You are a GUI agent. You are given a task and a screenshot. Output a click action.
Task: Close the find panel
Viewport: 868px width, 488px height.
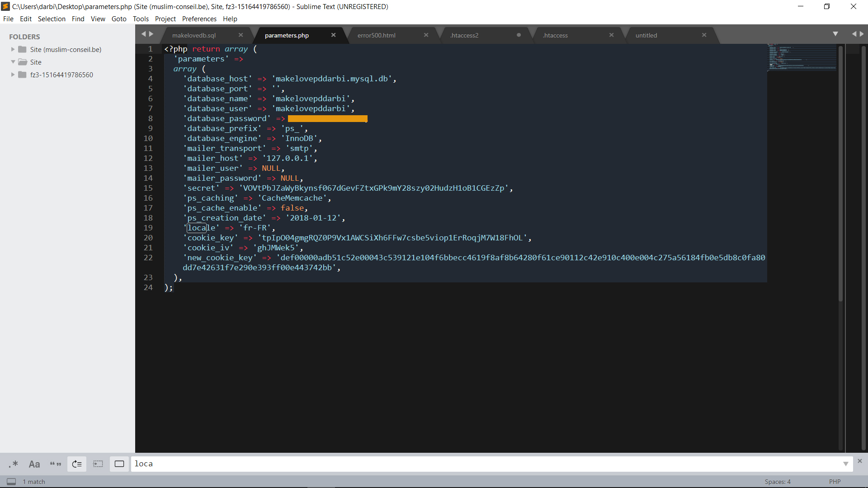860,461
